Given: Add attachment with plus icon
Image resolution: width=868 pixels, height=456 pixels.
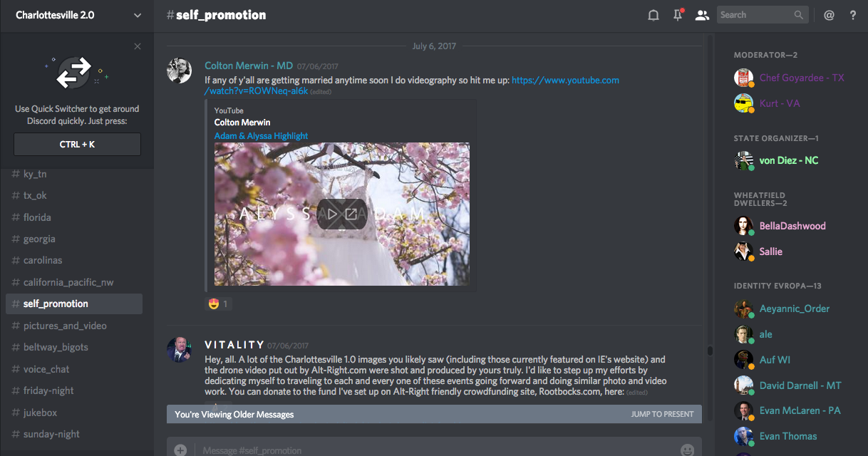Looking at the screenshot, I should coord(180,450).
